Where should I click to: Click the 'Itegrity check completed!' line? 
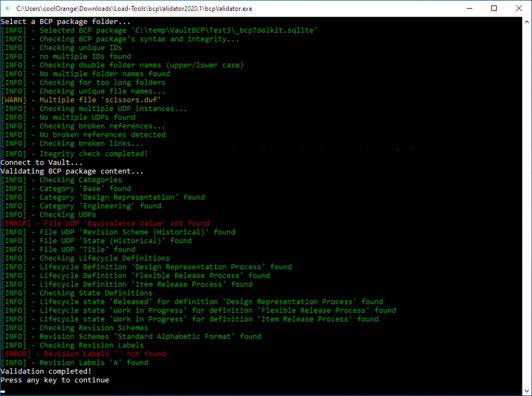(x=74, y=154)
